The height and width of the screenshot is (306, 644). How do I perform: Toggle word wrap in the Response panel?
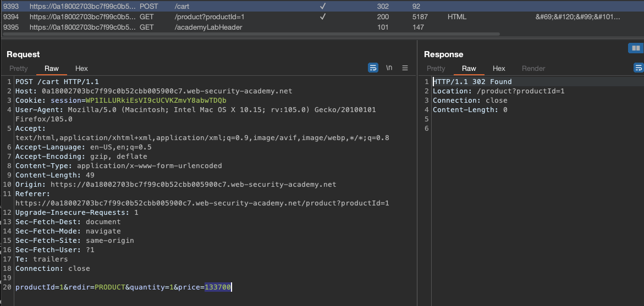[x=638, y=68]
